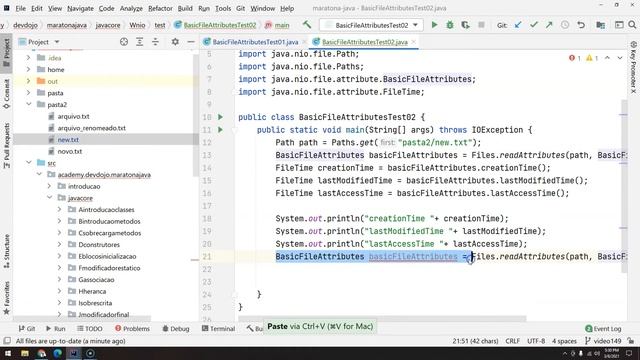
Task: Open File Explorer from the taskbar
Action: [x=25, y=353]
